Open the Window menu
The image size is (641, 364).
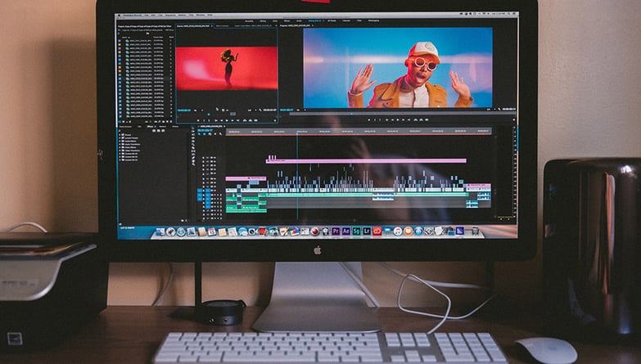tap(201, 15)
